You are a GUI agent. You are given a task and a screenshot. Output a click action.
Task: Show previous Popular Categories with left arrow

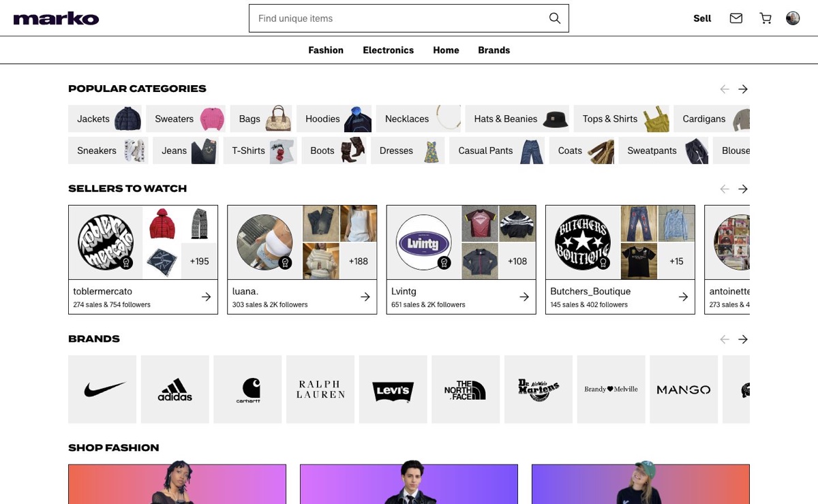(x=725, y=89)
